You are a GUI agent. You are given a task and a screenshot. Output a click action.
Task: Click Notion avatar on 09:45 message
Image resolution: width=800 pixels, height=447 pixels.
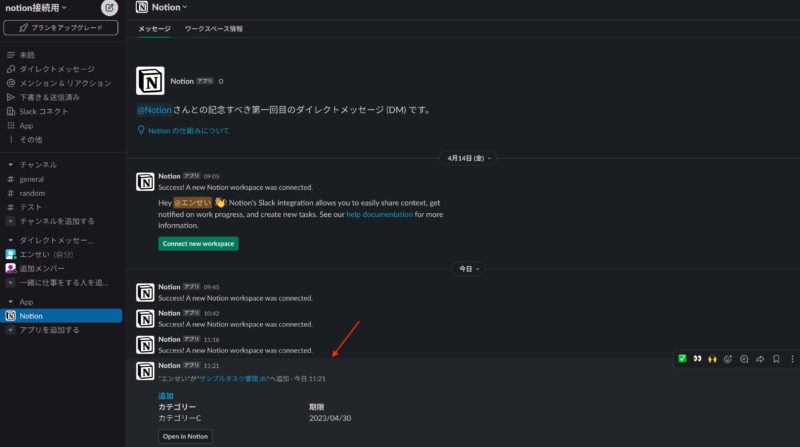[x=145, y=292]
